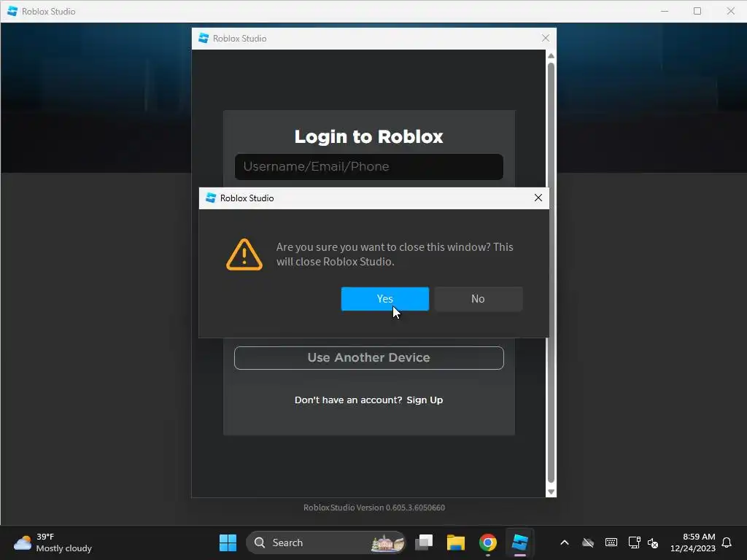Cancel closing with the No button
Viewport: 747px width, 560px height.
(479, 298)
